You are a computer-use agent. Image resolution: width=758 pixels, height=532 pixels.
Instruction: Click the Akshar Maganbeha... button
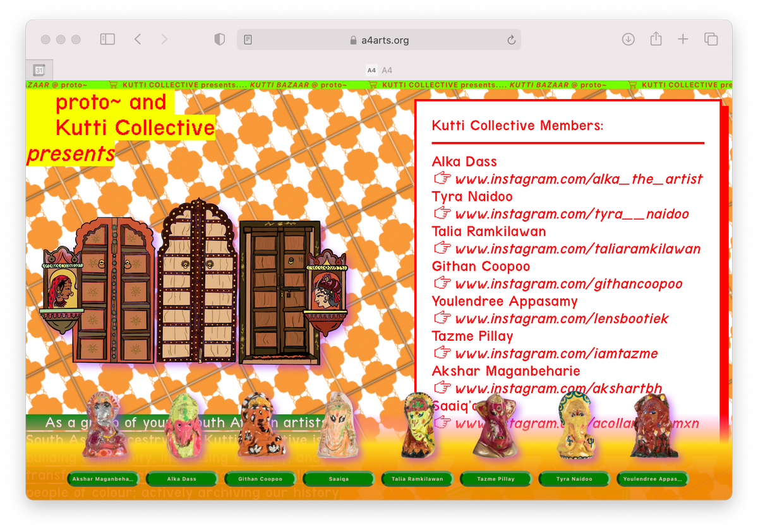[102, 478]
